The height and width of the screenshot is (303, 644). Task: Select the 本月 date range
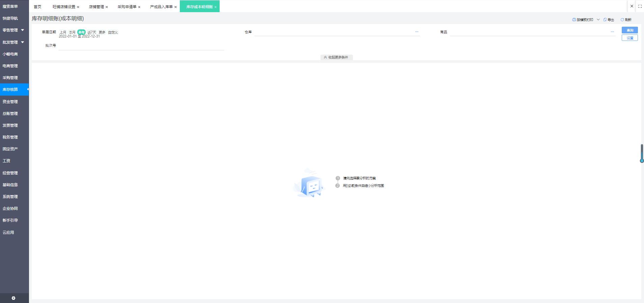coord(72,32)
